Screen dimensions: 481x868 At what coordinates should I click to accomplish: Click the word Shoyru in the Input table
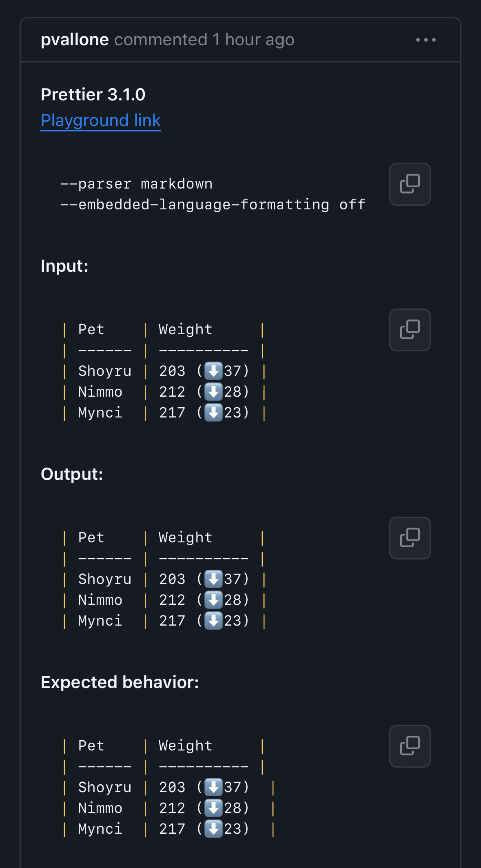tap(104, 371)
